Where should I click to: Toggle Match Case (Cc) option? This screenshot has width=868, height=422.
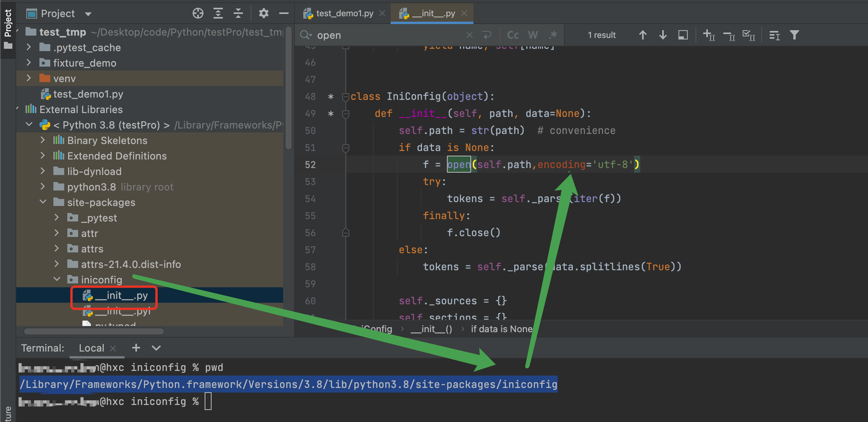[513, 35]
